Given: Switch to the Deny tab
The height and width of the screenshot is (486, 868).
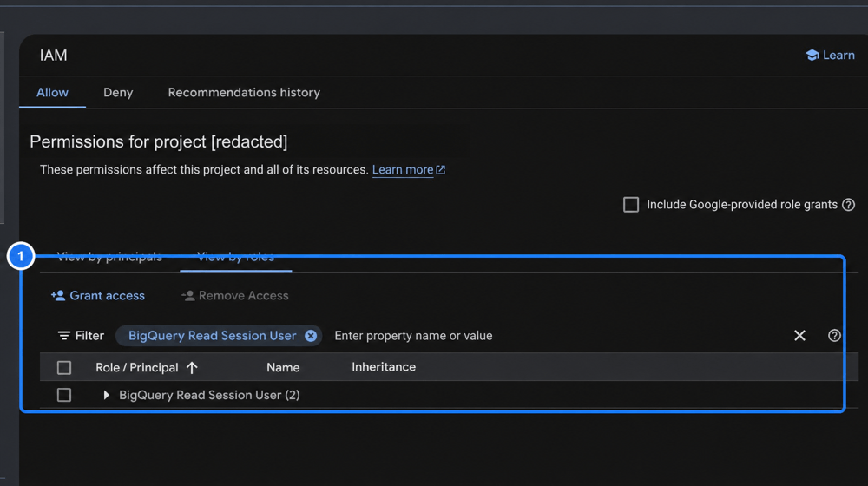Looking at the screenshot, I should pos(118,93).
